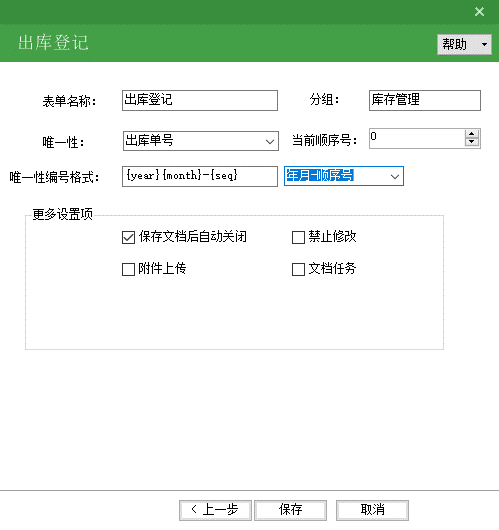Click the 保存 button

(x=290, y=510)
